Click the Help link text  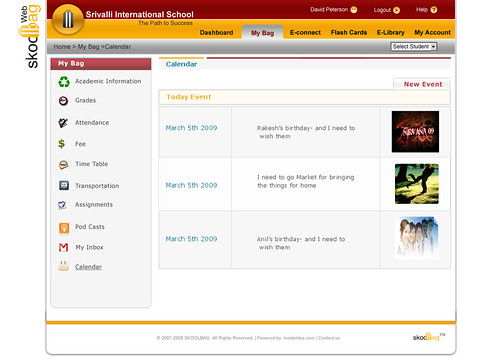pyautogui.click(x=422, y=10)
